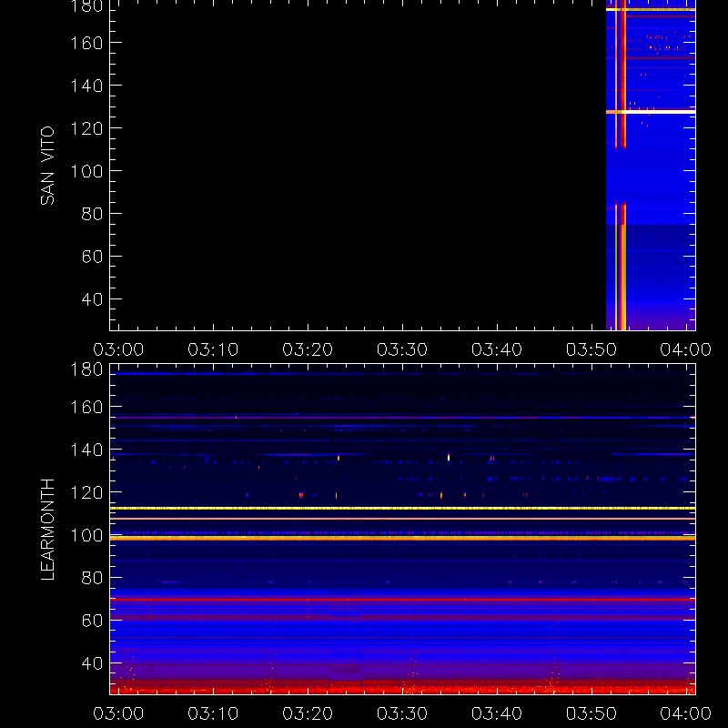Pick the 40 tick label on LEARMONTH plot
This screenshot has height=728, width=728.
[x=92, y=663]
